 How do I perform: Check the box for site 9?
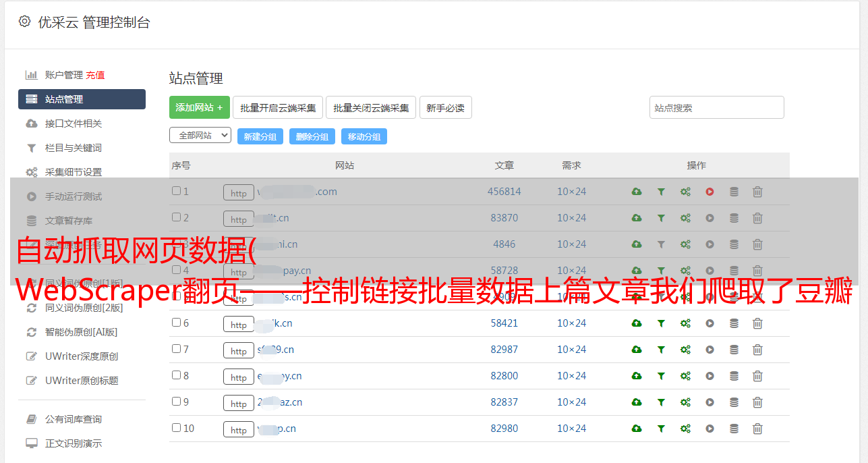[176, 402]
